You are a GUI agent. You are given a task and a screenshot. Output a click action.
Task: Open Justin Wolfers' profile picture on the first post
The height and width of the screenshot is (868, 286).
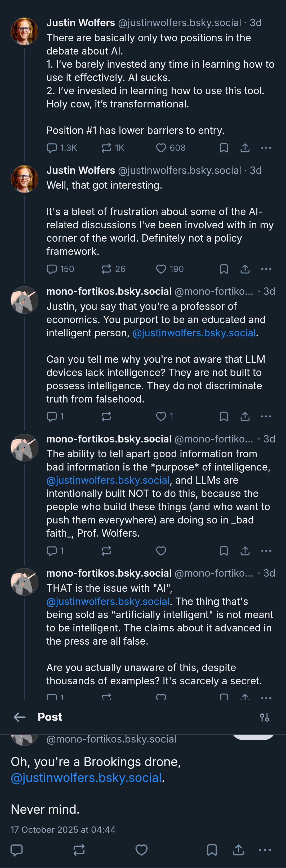click(x=24, y=31)
